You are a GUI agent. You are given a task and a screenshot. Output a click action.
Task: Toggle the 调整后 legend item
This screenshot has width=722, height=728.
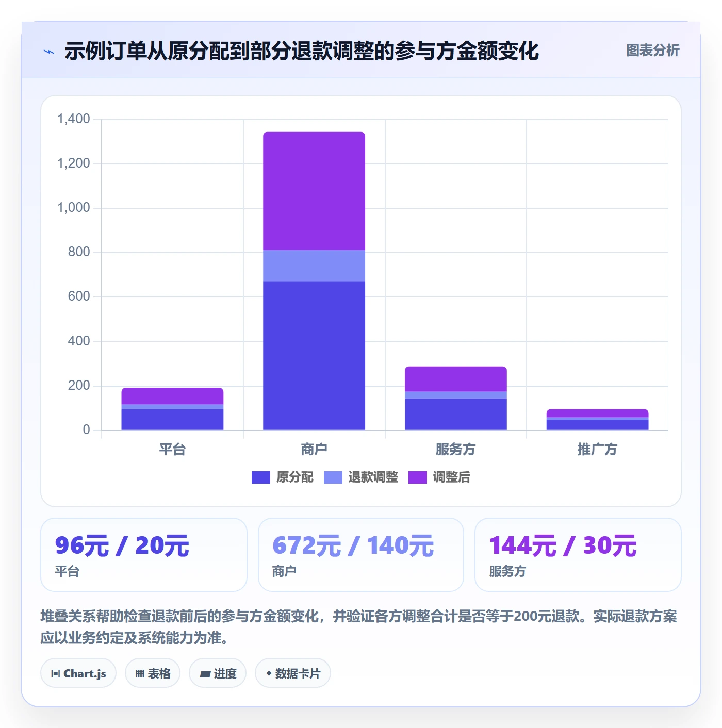(439, 477)
